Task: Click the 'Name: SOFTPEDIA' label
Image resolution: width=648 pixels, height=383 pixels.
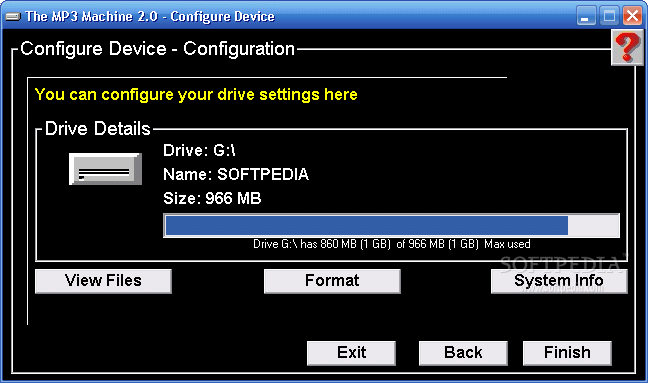Action: click(x=236, y=174)
